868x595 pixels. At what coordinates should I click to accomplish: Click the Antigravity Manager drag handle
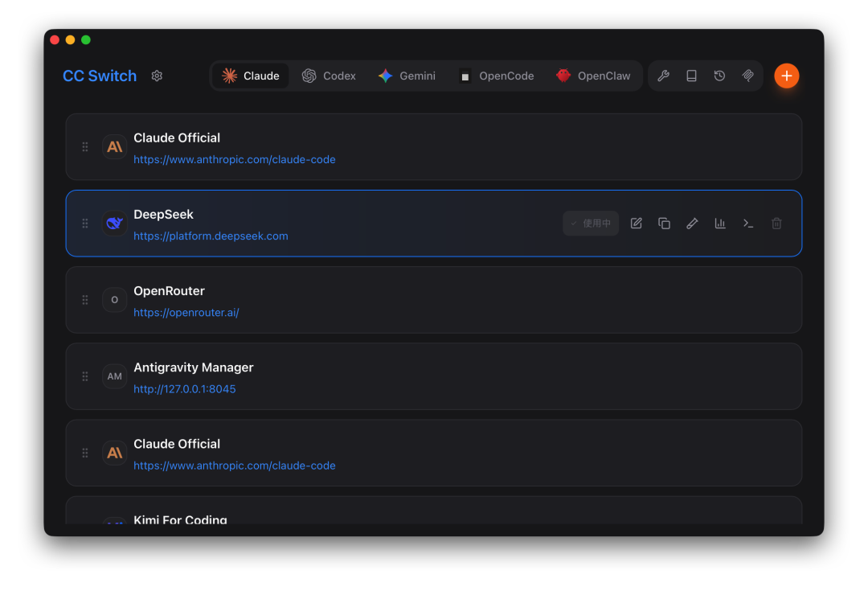click(85, 376)
